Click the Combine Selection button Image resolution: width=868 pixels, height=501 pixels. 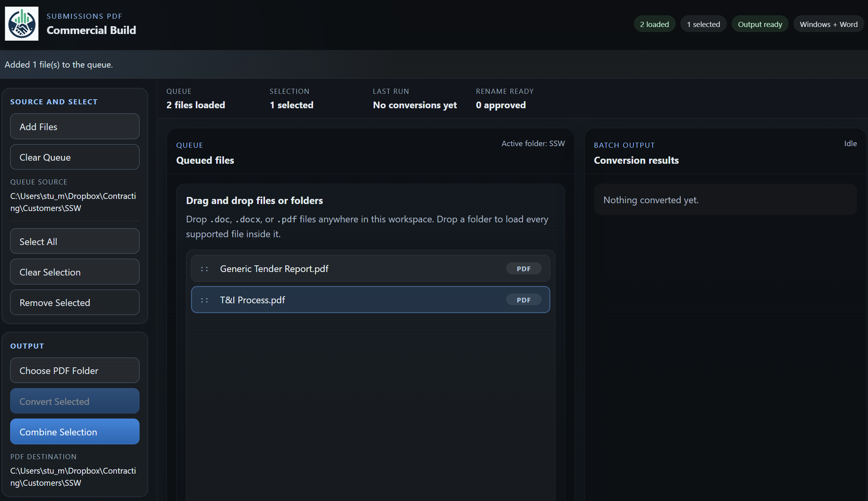click(x=75, y=431)
